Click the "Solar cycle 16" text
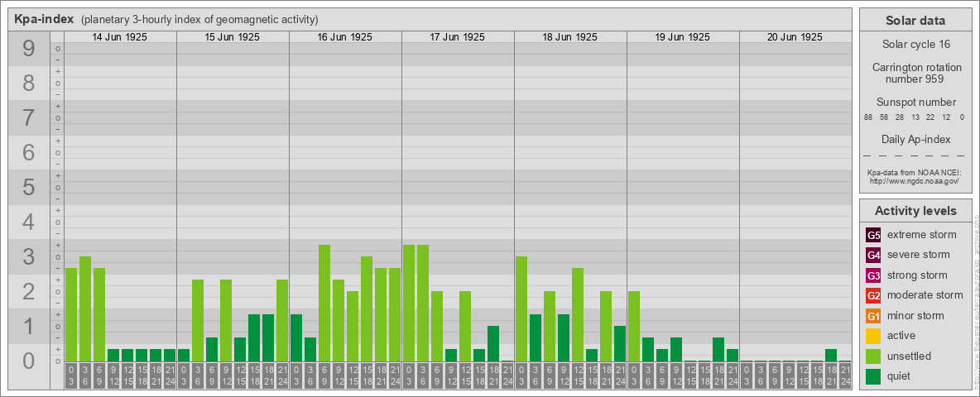Image resolution: width=980 pixels, height=397 pixels. (x=915, y=45)
